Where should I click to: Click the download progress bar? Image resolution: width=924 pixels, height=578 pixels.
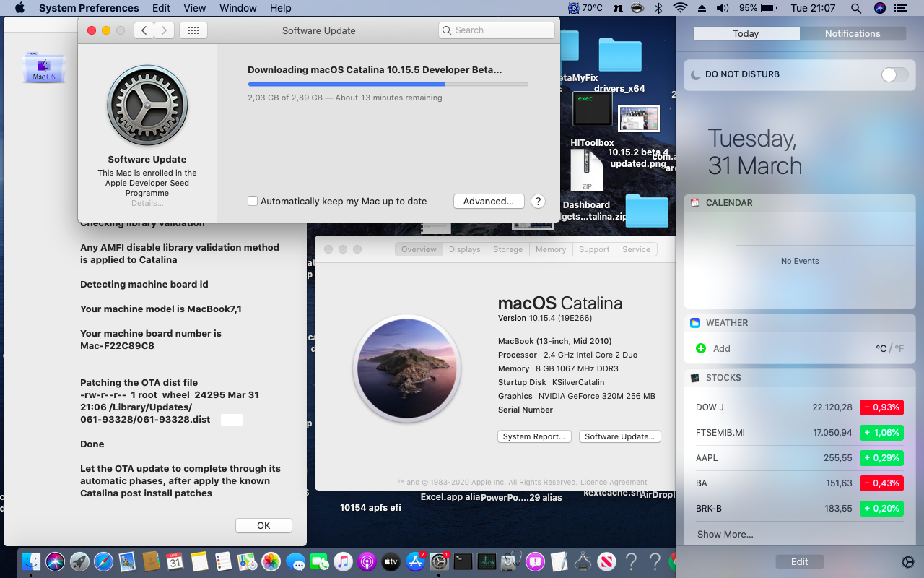(x=388, y=84)
